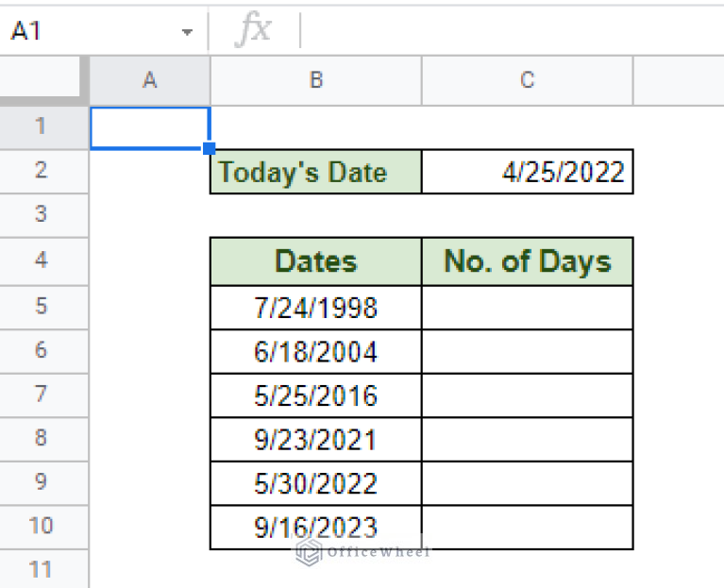
Task: Select the cell containing 4/25/2022
Action: 527,172
